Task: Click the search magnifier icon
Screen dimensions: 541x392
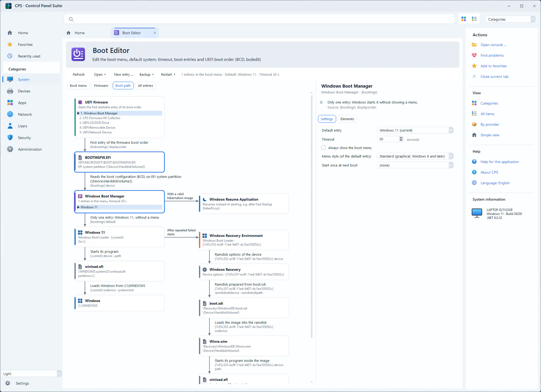Action: click(x=71, y=19)
